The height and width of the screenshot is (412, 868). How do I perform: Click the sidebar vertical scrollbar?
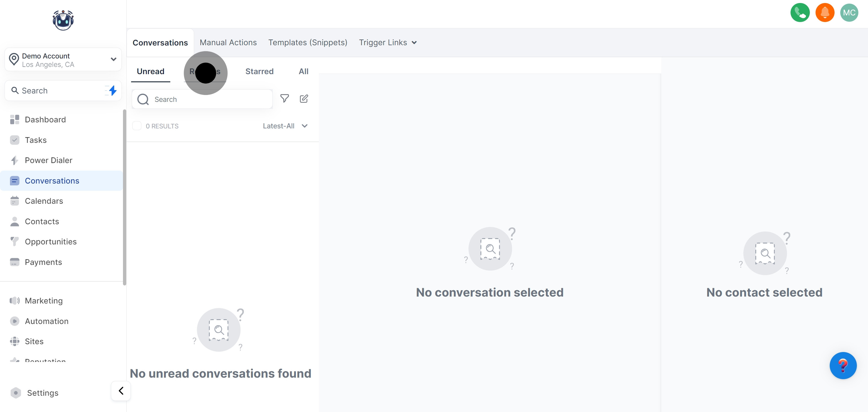(124, 197)
